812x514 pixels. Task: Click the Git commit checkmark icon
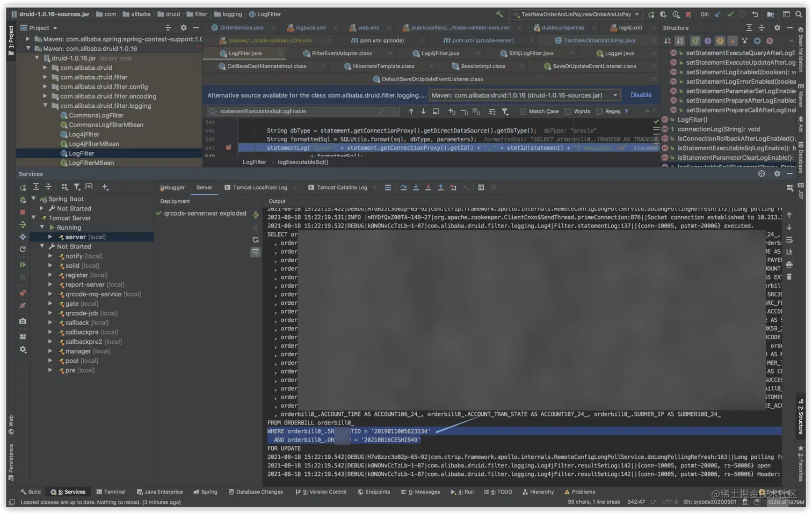[730, 14]
